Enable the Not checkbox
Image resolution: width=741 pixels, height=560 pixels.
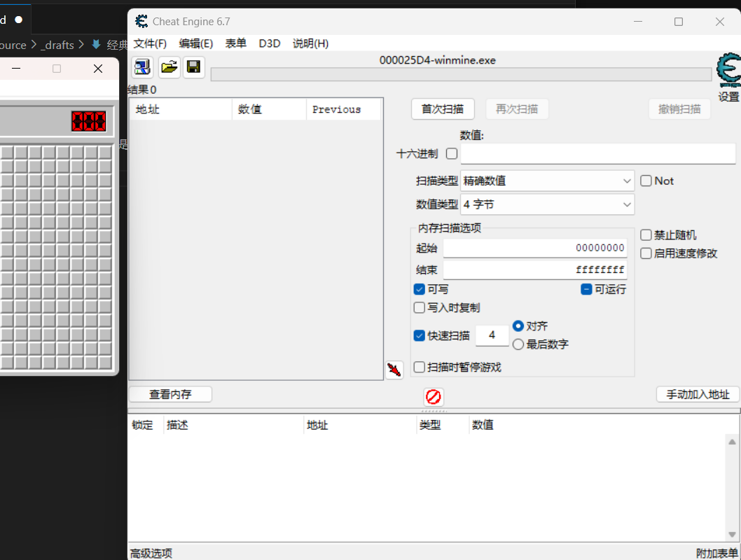pyautogui.click(x=646, y=181)
